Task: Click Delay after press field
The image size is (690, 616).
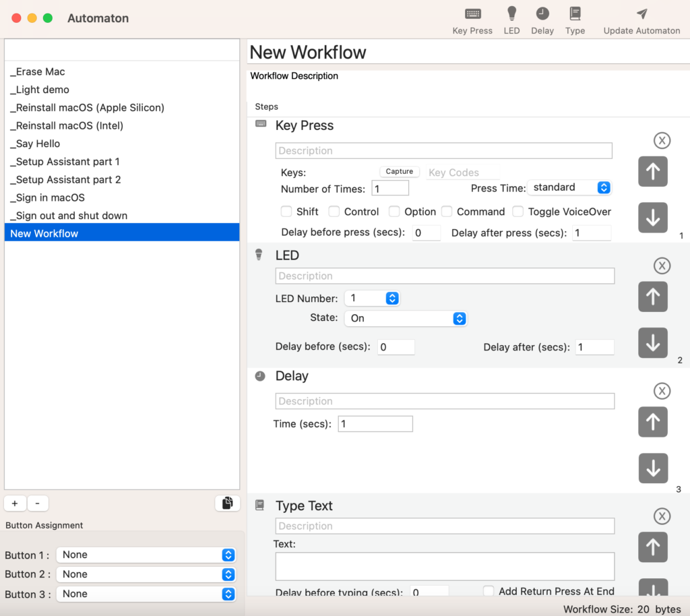Action: point(592,233)
